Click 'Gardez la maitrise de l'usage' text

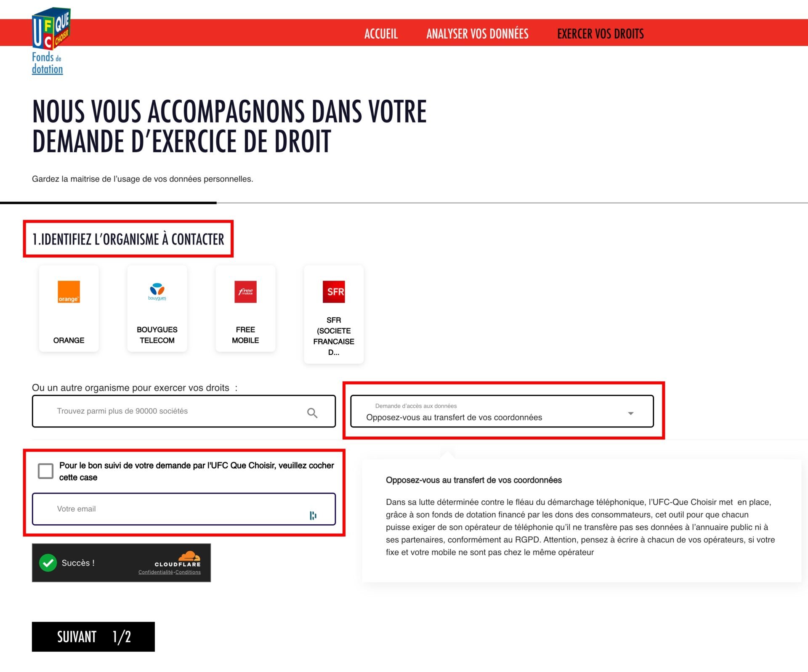pos(143,179)
